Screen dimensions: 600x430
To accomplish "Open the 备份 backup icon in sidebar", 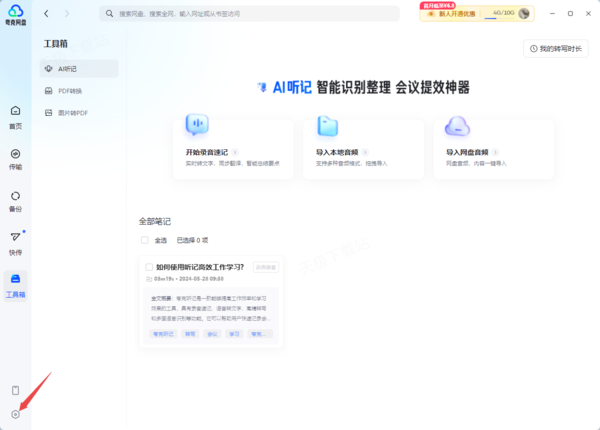I will pyautogui.click(x=15, y=199).
